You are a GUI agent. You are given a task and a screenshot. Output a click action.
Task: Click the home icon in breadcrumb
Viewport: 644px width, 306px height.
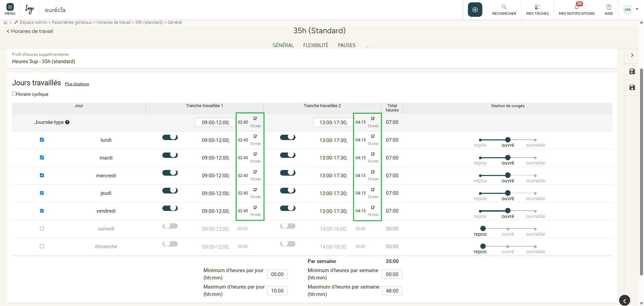[x=5, y=23]
